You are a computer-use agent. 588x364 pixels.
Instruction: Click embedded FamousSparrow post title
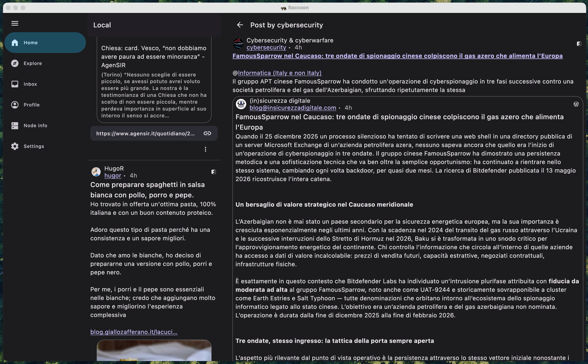pyautogui.click(x=399, y=122)
